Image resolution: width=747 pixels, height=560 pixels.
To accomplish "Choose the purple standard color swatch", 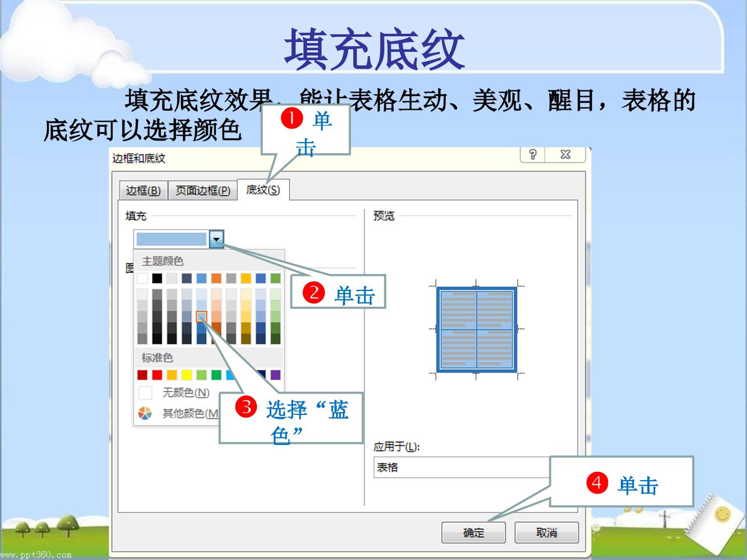I will coord(275,375).
